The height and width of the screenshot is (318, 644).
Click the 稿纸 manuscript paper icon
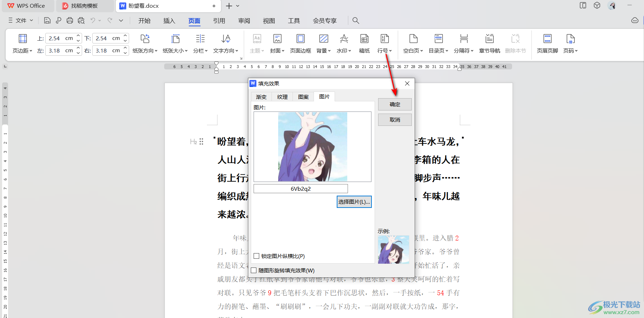click(364, 39)
